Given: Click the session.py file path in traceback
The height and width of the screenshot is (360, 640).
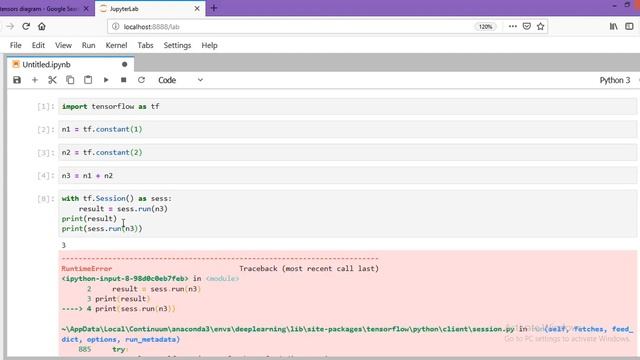Looking at the screenshot, I should coord(288,329).
